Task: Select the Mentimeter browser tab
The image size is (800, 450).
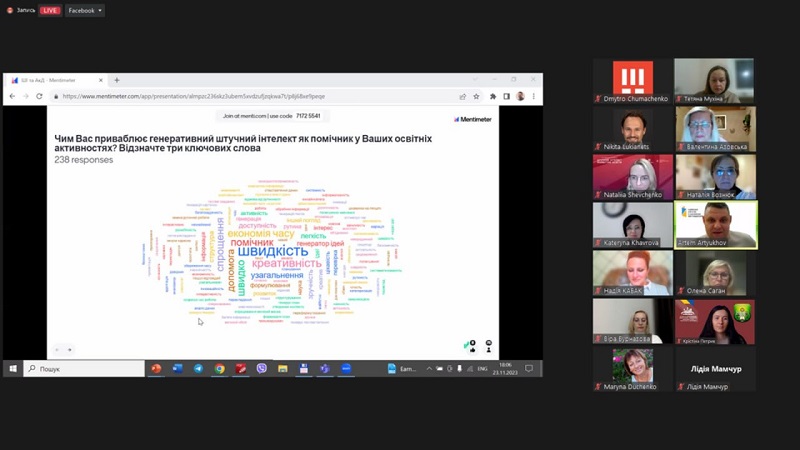Action: (x=50, y=80)
